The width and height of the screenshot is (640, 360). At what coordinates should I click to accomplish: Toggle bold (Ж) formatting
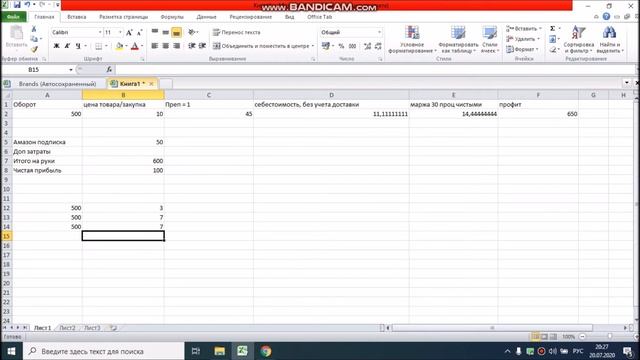tap(56, 46)
